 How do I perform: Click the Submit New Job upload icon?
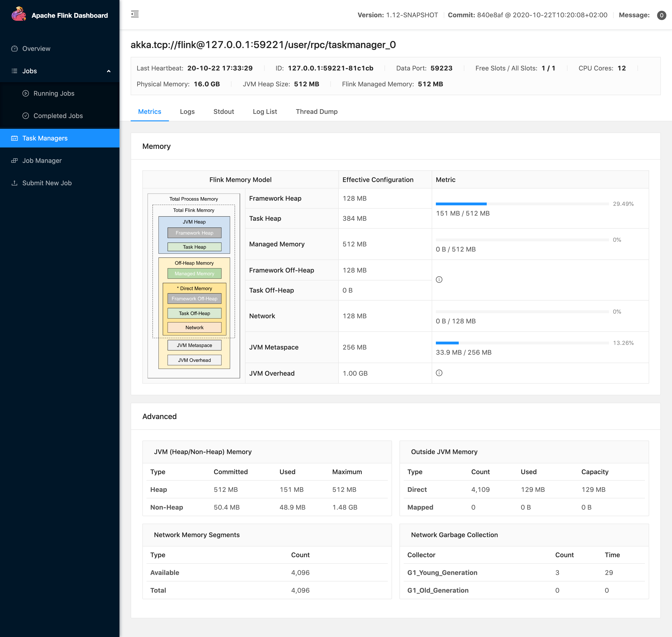pos(14,183)
